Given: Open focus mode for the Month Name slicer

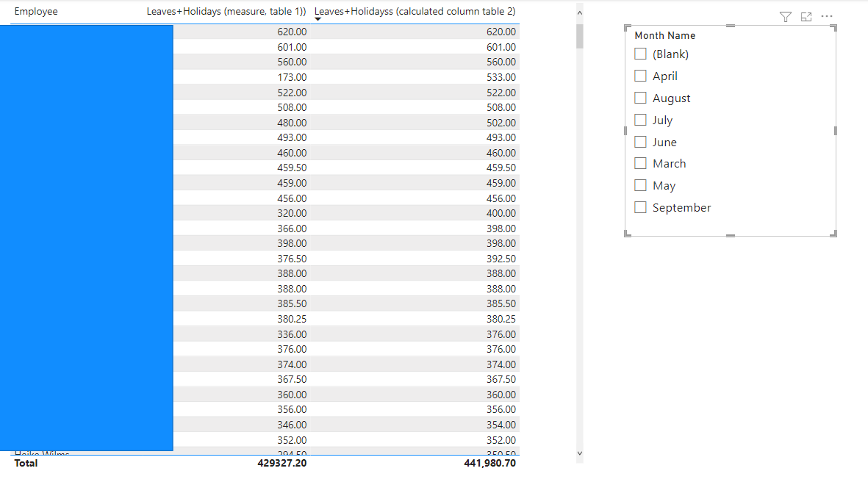Looking at the screenshot, I should (806, 17).
